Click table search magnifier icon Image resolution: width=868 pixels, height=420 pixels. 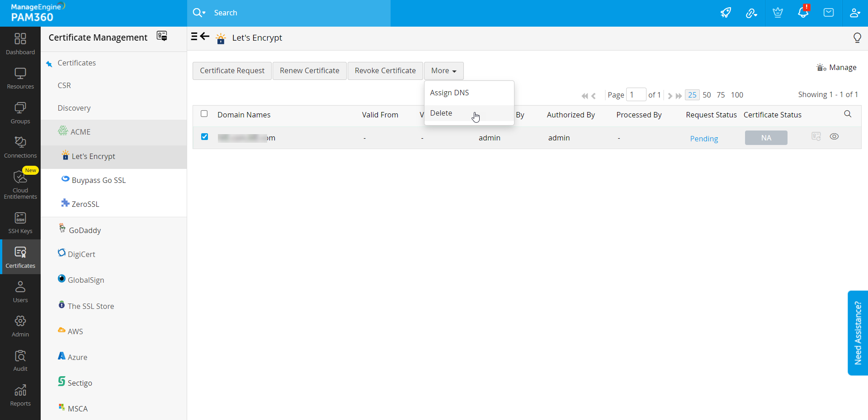(848, 114)
